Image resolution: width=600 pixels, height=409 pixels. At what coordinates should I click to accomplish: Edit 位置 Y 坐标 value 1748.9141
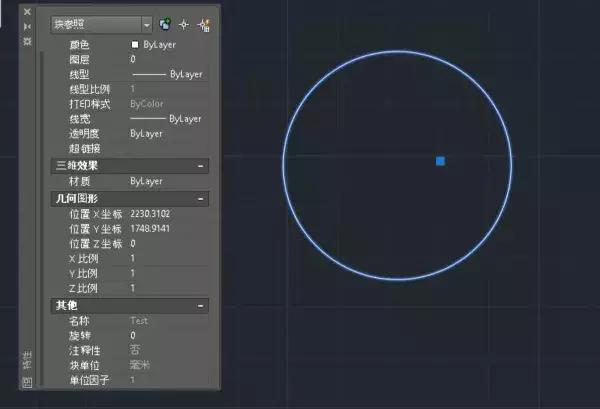[150, 229]
